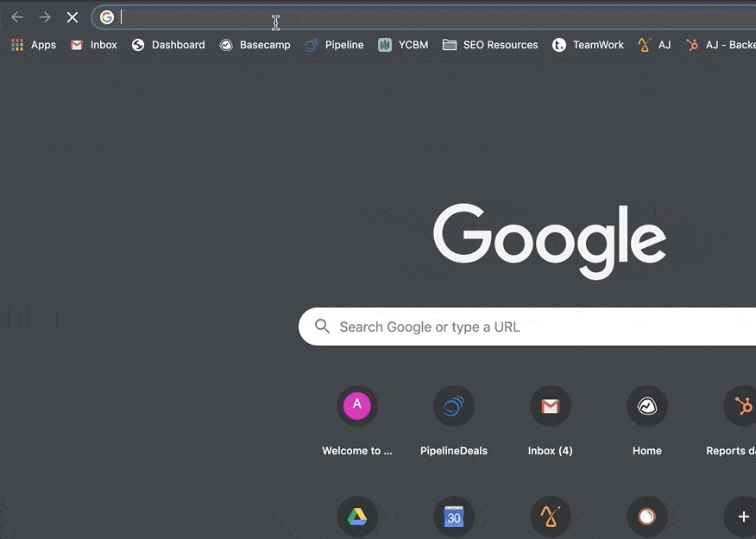
Task: Open the Inbox (4) shortcut
Action: tap(550, 406)
